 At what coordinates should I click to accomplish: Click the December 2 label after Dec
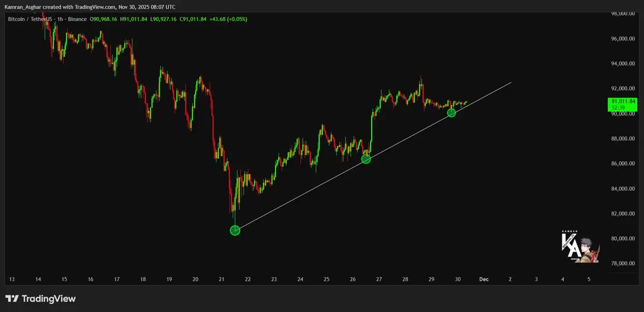510,280
